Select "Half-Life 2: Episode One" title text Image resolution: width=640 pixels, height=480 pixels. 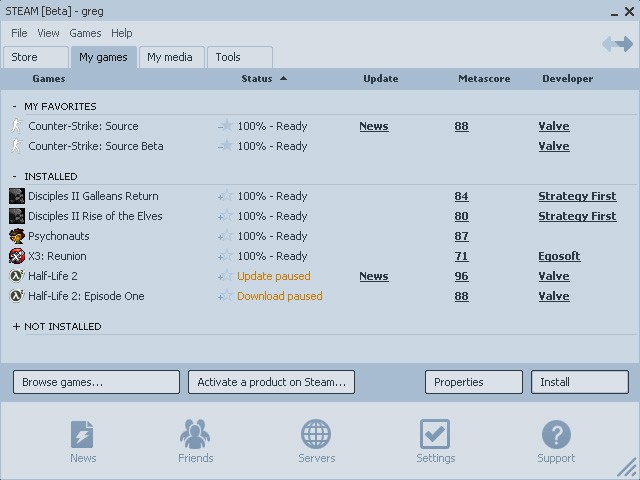tap(86, 296)
